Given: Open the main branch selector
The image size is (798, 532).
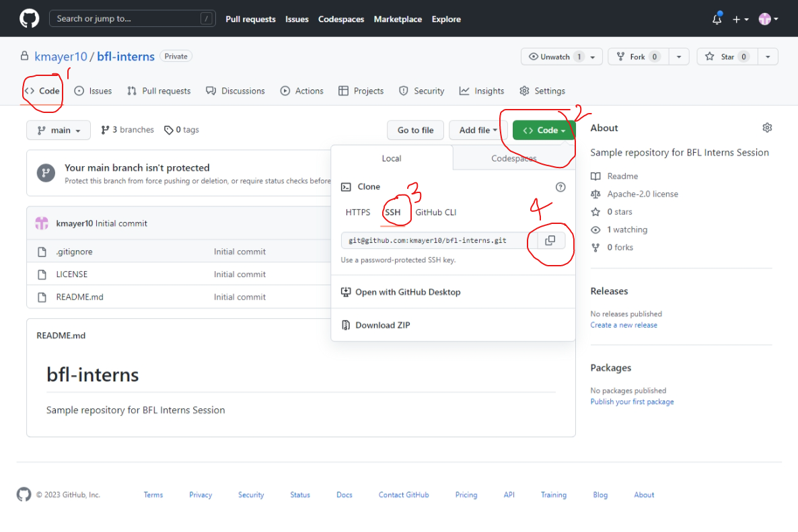Looking at the screenshot, I should point(58,129).
